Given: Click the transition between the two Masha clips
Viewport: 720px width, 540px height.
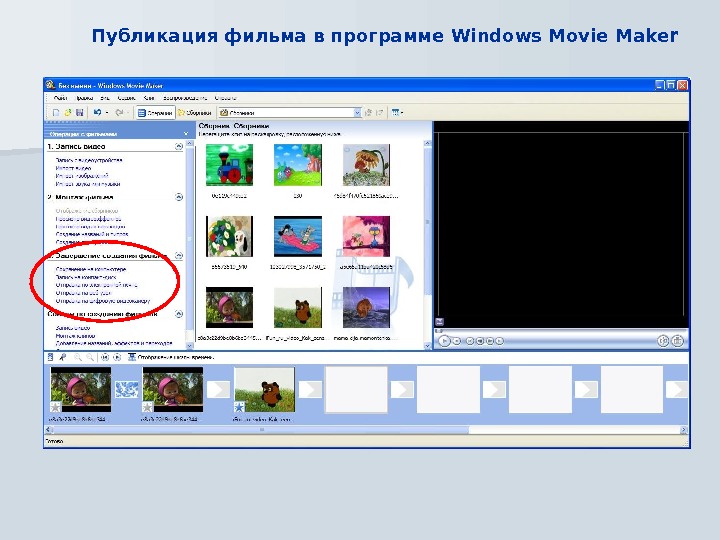Looking at the screenshot, I should point(126,389).
